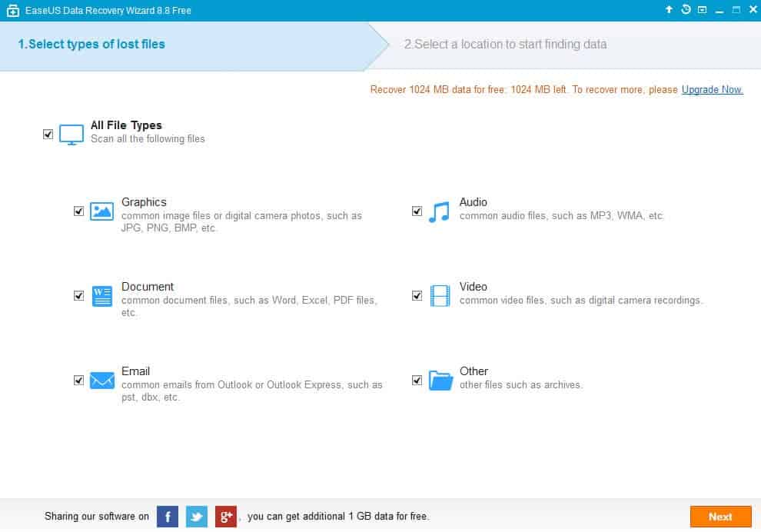The width and height of the screenshot is (761, 532).
Task: Click the Audio music note icon
Action: [x=439, y=212]
